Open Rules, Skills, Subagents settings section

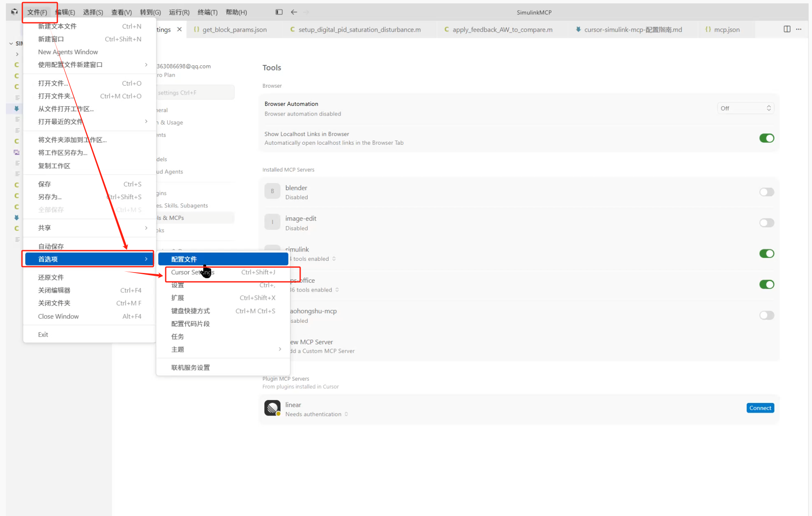(x=182, y=205)
